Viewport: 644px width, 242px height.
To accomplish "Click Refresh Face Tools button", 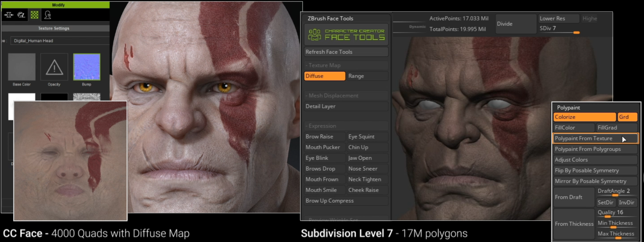I will [x=346, y=52].
